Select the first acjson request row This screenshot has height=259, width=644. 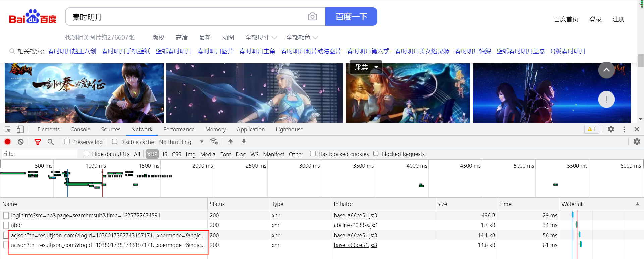pyautogui.click(x=108, y=235)
